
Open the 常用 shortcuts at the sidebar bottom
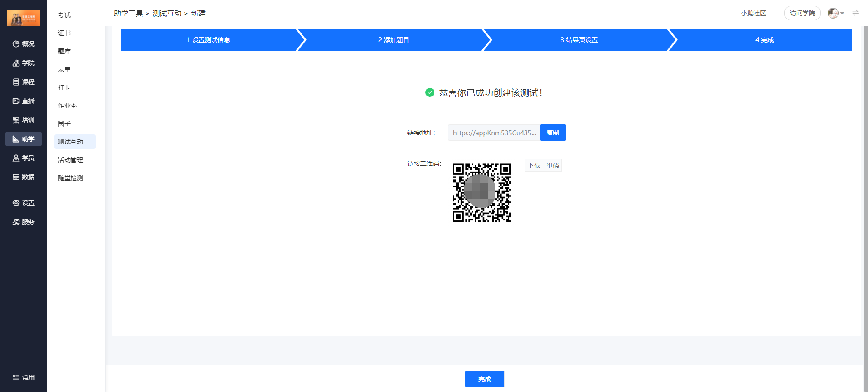(x=24, y=378)
